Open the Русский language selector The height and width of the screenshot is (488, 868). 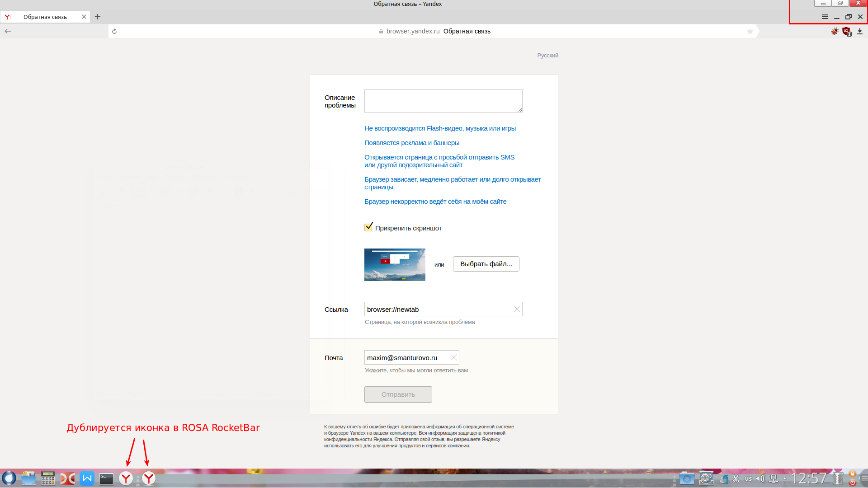click(x=547, y=55)
